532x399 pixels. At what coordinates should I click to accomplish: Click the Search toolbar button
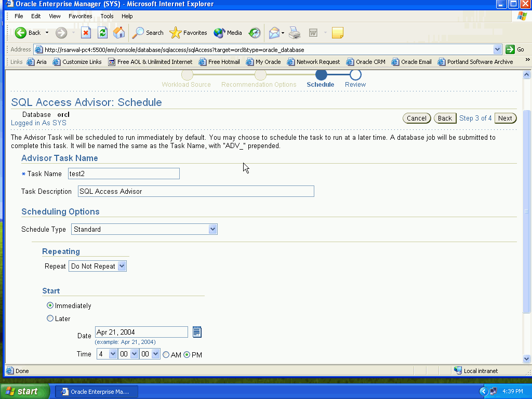pos(148,33)
